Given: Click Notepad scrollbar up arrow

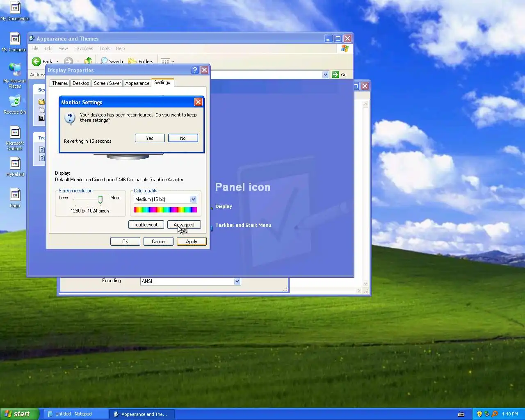Looking at the screenshot, I should [365, 104].
